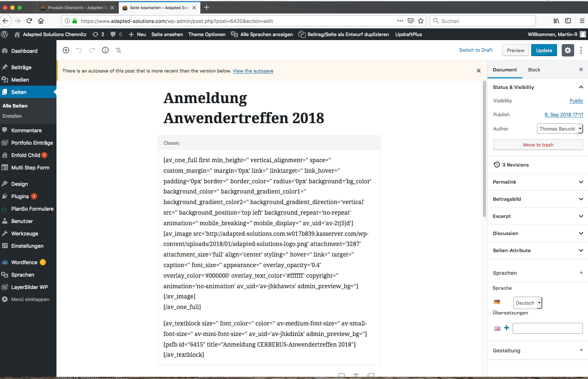The image size is (588, 379).
Task: Click Move to trash button
Action: (538, 145)
